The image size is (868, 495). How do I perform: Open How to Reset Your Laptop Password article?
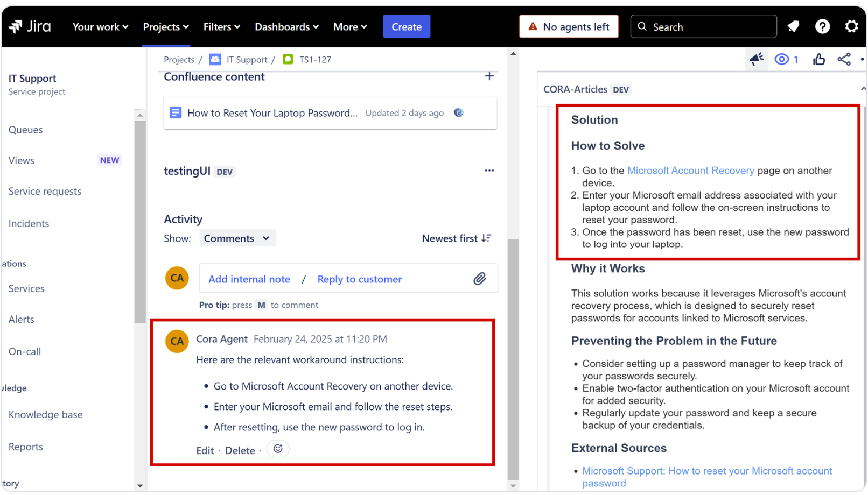click(272, 113)
